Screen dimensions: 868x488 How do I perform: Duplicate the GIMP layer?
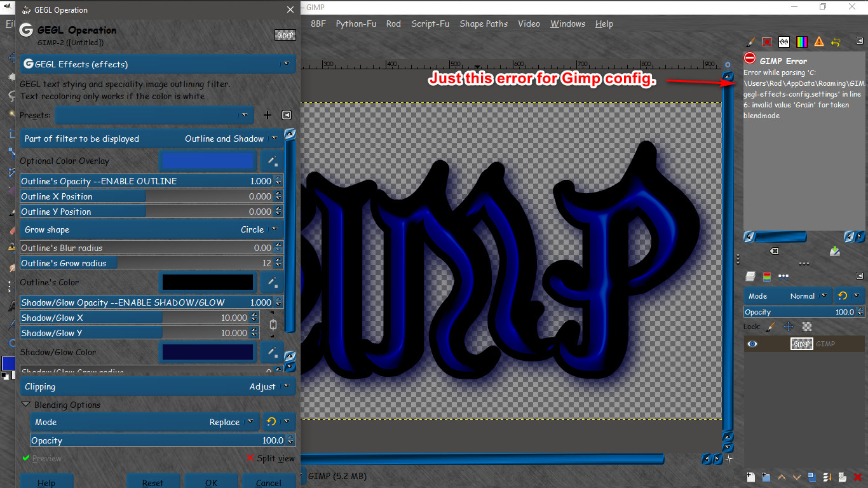[x=812, y=477]
